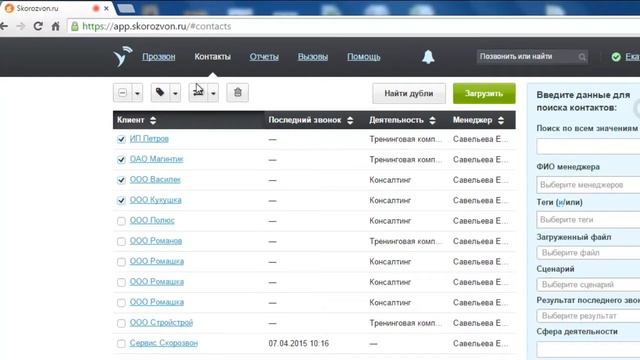Sort by Деятельность column arrows
The image size is (640, 360).
(432, 120)
